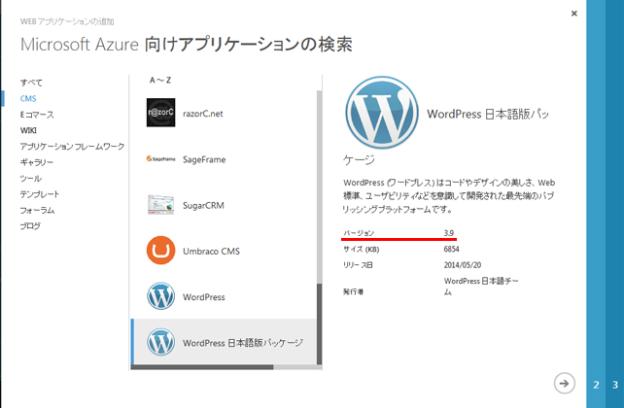The image size is (624, 408).
Task: Click the バージョン label
Action: pyautogui.click(x=359, y=233)
